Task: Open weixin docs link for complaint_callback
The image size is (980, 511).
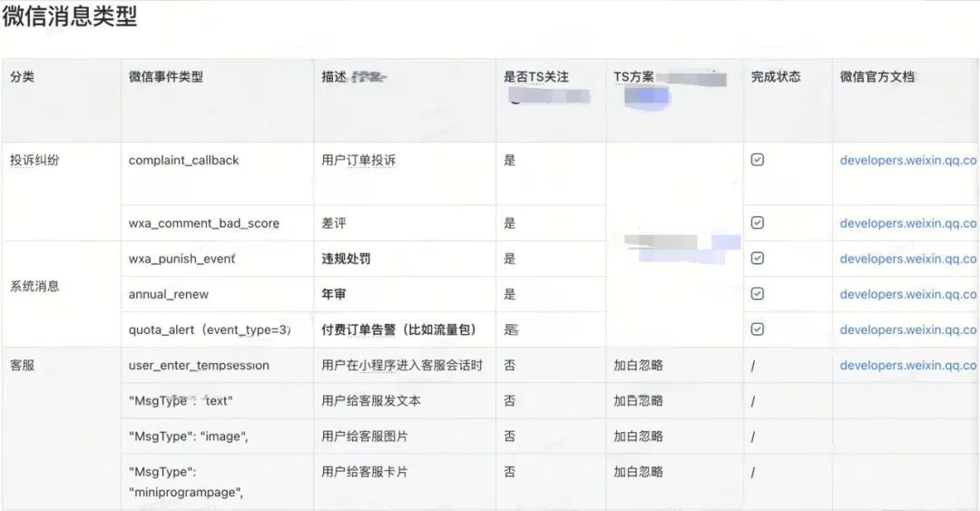Action: 908,160
